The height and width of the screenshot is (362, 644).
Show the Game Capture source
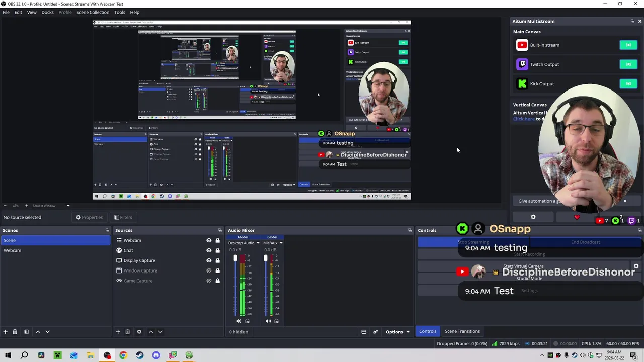(x=209, y=281)
